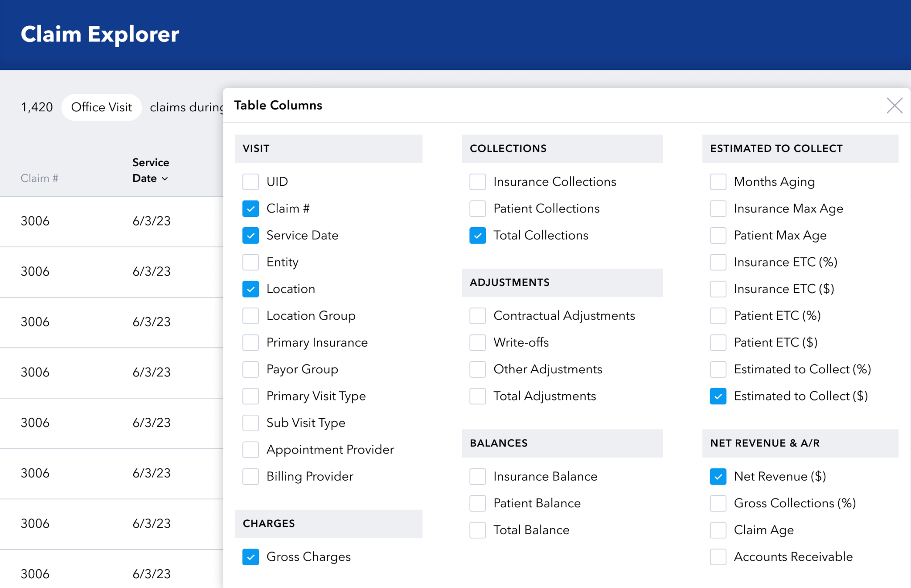Sort by Claim # column header
Image resolution: width=911 pixels, height=588 pixels.
(x=39, y=178)
